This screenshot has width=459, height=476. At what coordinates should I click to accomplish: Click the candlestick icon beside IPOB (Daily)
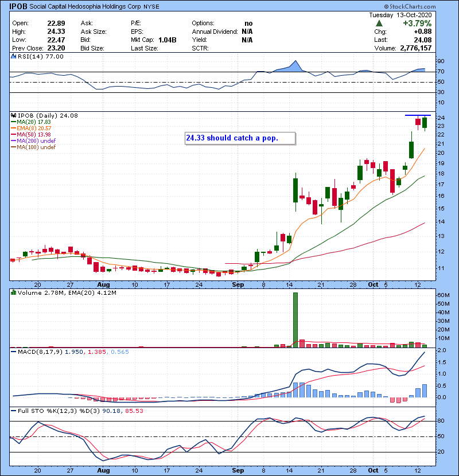pos(13,115)
